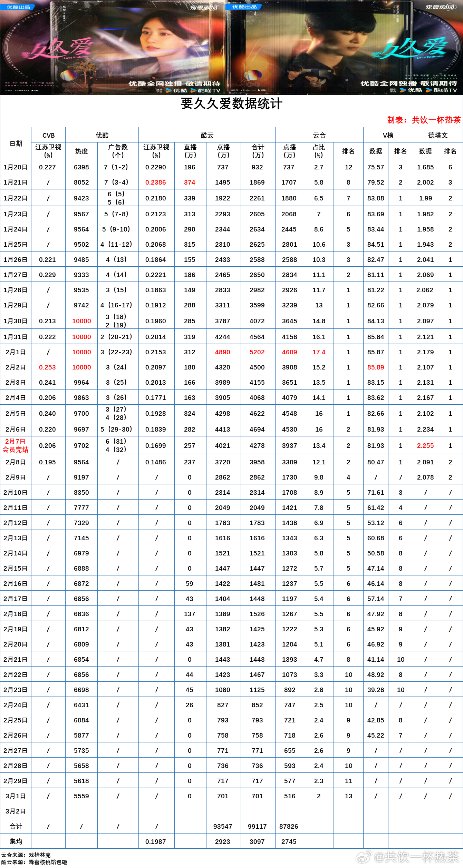
Task: Click the source note 云合来源：戏精林克
Action: point(26,855)
